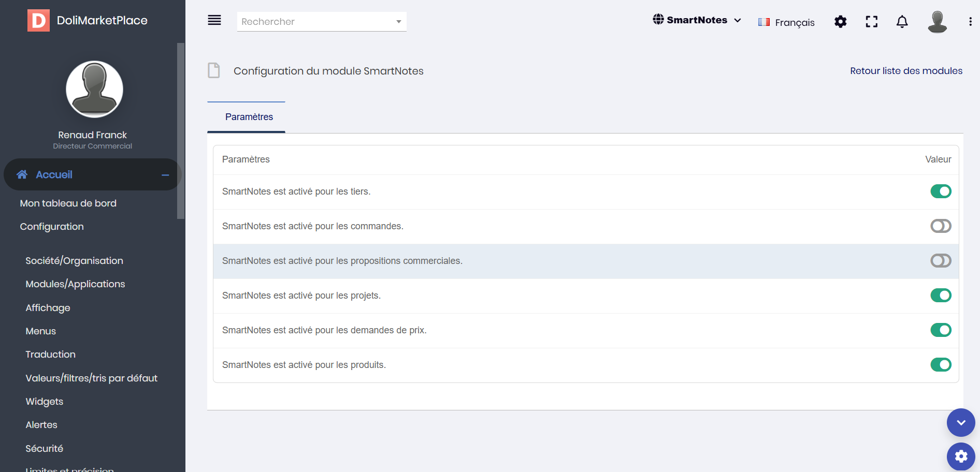Viewport: 980px width, 472px height.
Task: Turn off SmartNotes for produits
Action: coord(941,365)
